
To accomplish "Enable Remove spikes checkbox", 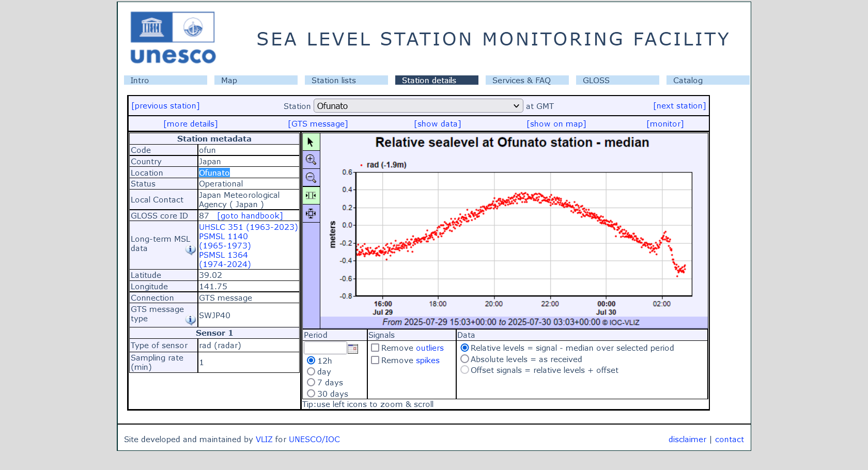I will point(375,361).
